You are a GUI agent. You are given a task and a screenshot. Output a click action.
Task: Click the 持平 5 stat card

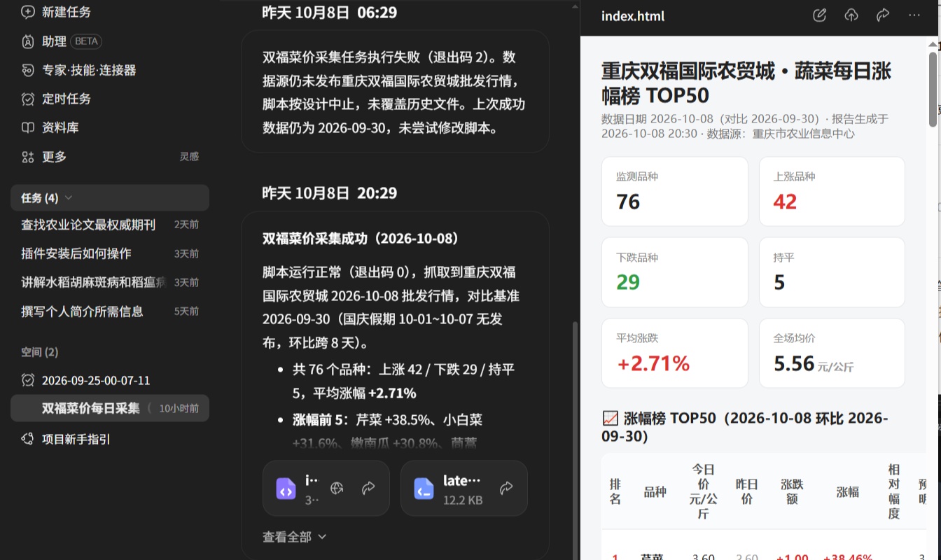(x=832, y=272)
